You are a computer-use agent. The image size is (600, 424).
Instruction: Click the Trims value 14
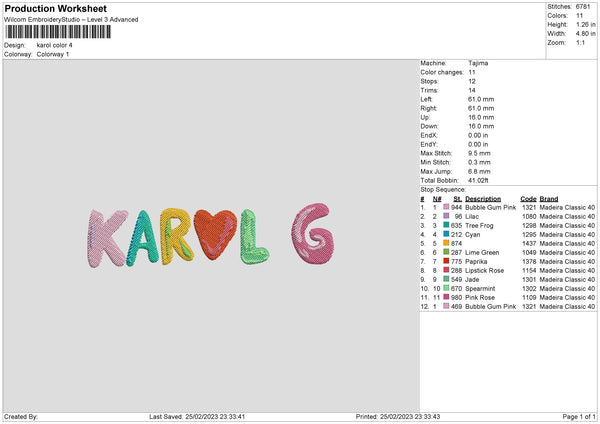[472, 90]
